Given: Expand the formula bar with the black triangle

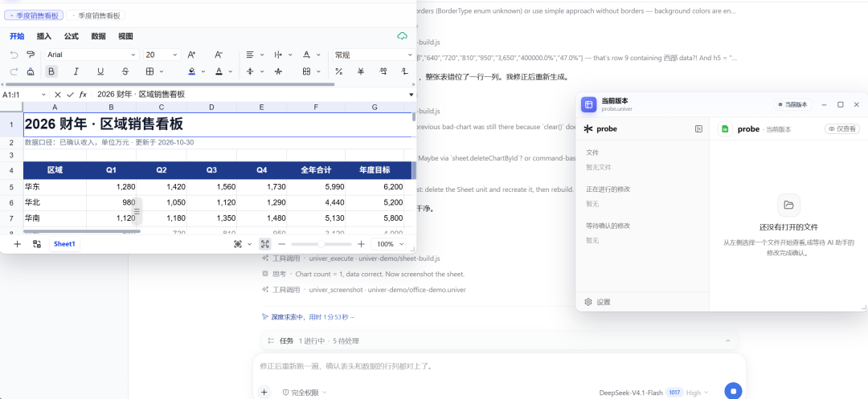Looking at the screenshot, I should (411, 95).
